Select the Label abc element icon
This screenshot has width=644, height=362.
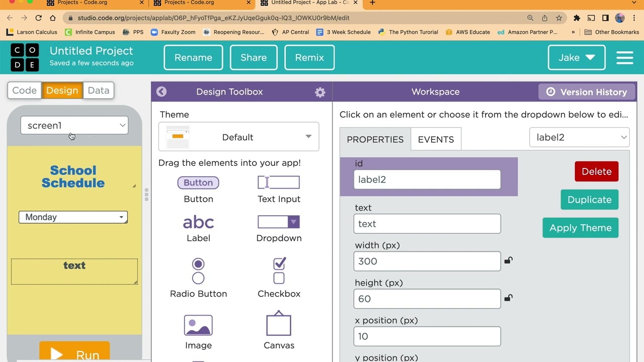click(x=198, y=222)
